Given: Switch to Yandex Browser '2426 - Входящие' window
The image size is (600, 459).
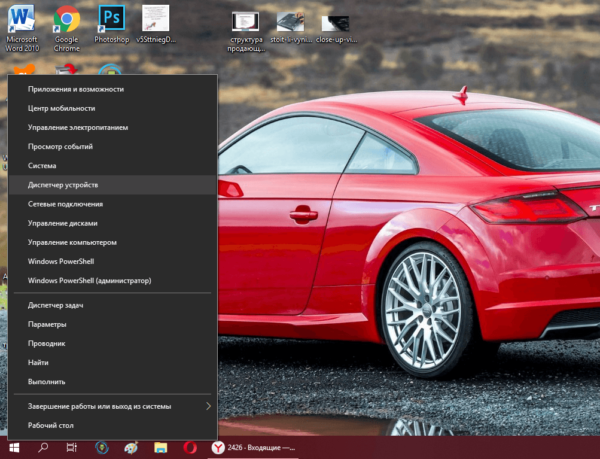Looking at the screenshot, I should pyautogui.click(x=253, y=448).
